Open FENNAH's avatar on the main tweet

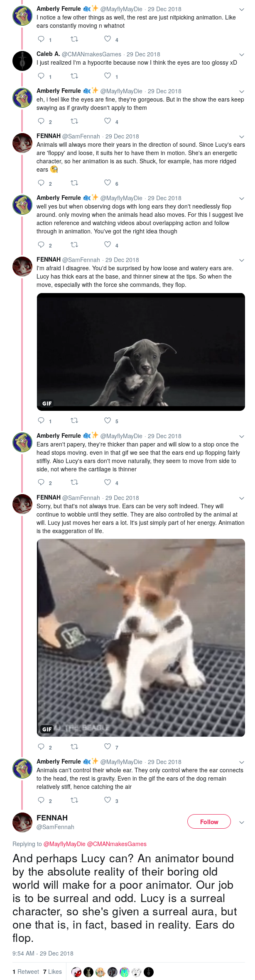[x=22, y=822]
